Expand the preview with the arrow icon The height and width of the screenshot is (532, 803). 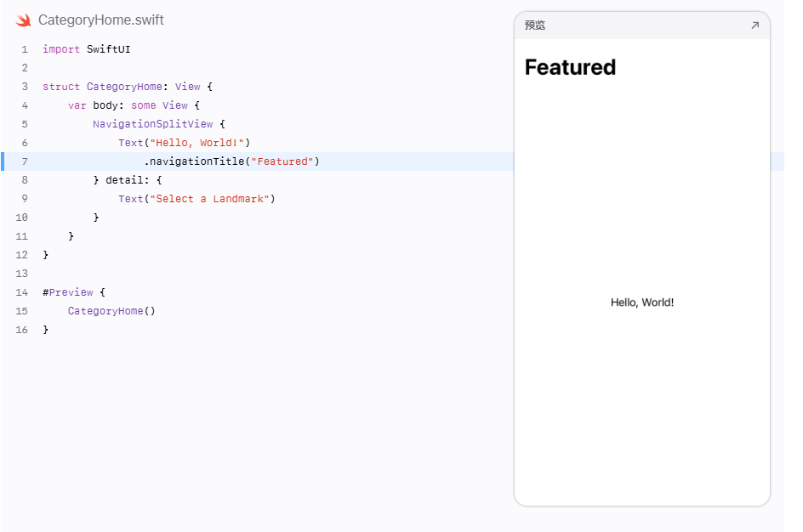pos(755,25)
